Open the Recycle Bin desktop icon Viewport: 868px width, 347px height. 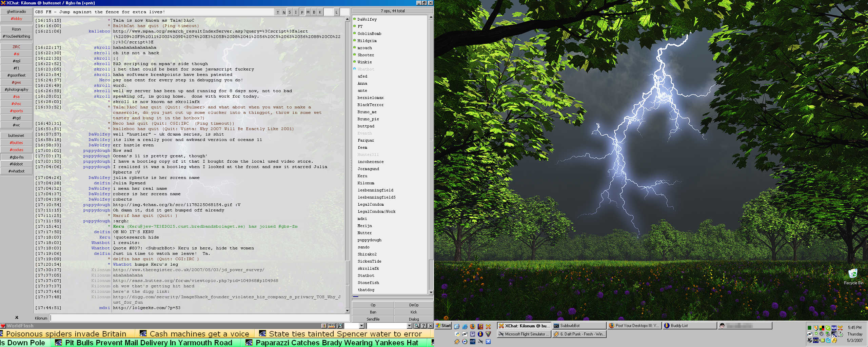(x=853, y=277)
